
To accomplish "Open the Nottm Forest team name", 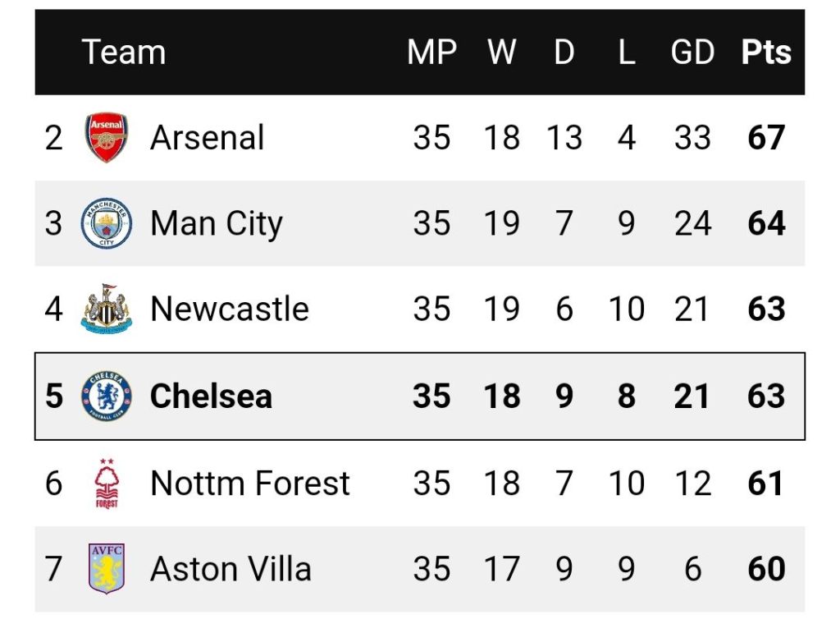I will 250,484.
